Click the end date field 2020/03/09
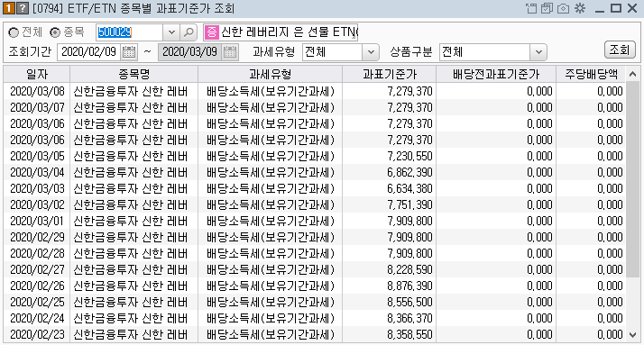 pyautogui.click(x=189, y=51)
